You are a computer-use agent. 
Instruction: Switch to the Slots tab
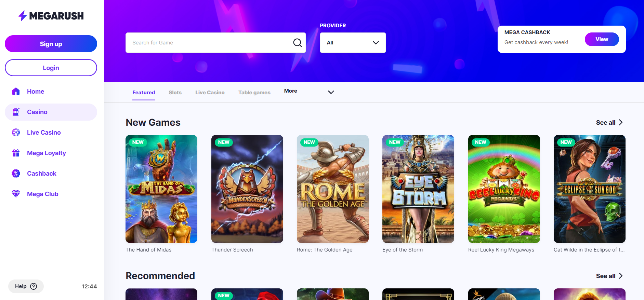pos(175,93)
